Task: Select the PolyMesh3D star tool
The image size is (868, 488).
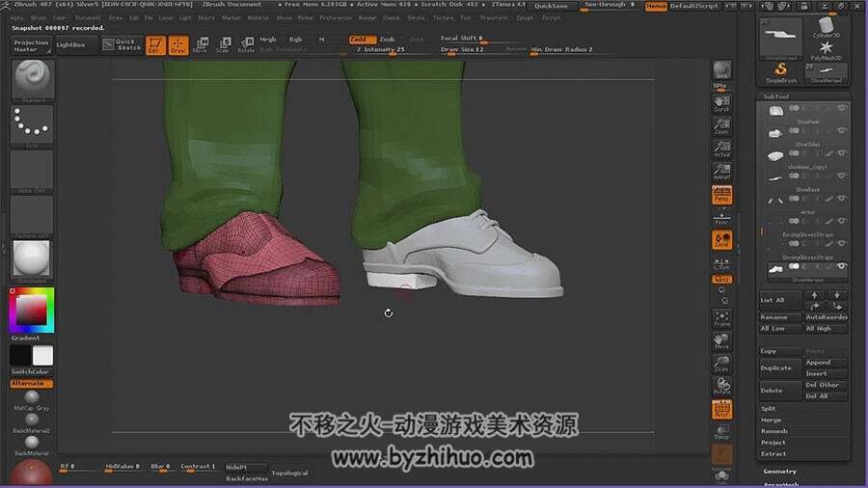Action: tap(826, 50)
